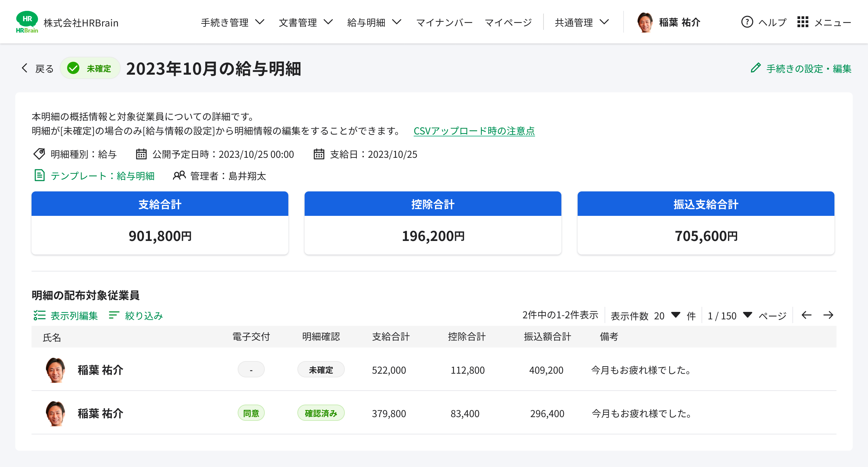The height and width of the screenshot is (467, 868).
Task: Open CSVアップロード時の注意点 link
Action: [x=474, y=131]
